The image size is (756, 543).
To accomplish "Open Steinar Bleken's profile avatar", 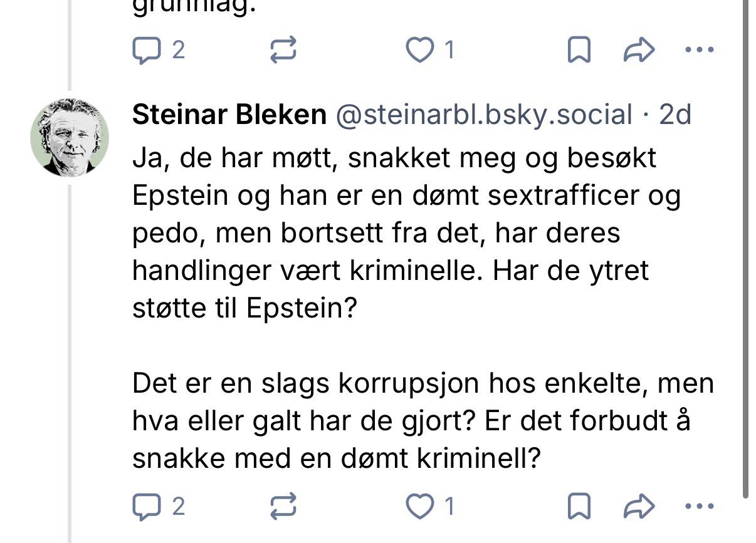I will pyautogui.click(x=70, y=137).
